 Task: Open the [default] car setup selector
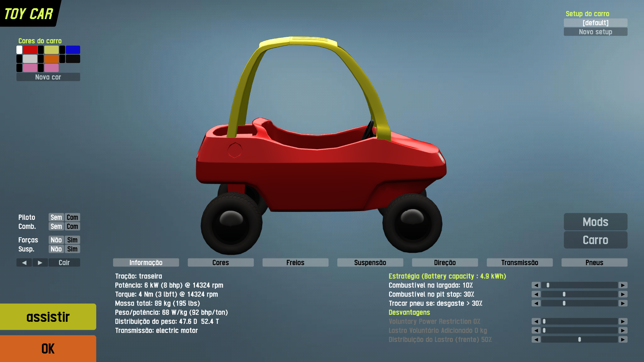(595, 23)
